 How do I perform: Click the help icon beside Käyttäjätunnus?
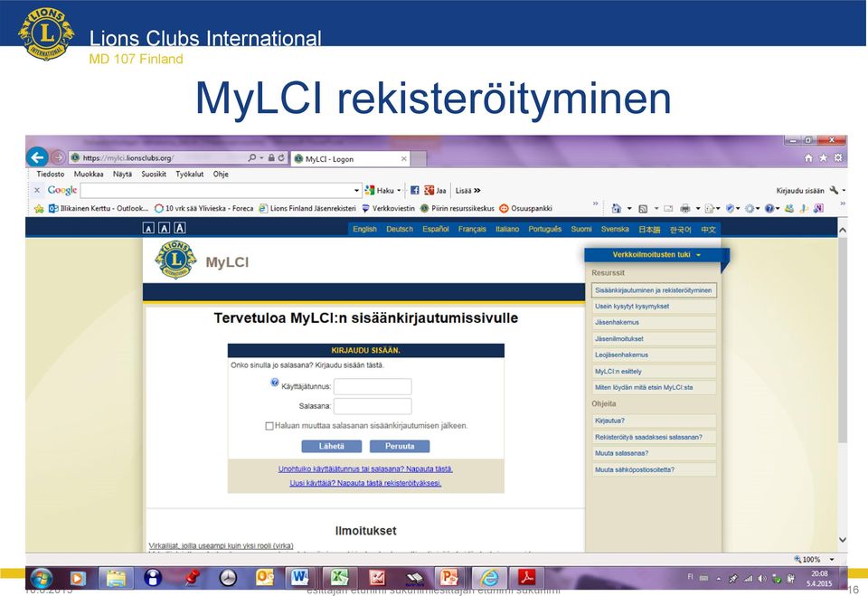275,383
